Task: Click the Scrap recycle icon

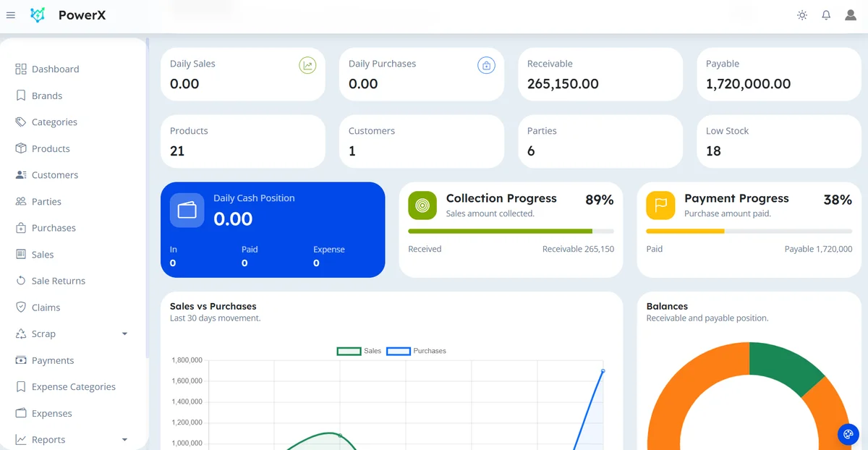Action: tap(21, 334)
